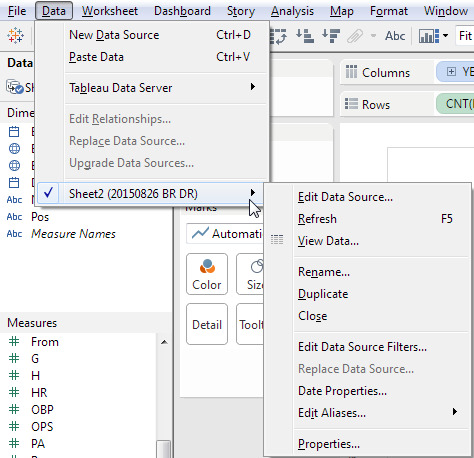
Task: Click the first calendar date dimension icon
Action: coord(14,132)
